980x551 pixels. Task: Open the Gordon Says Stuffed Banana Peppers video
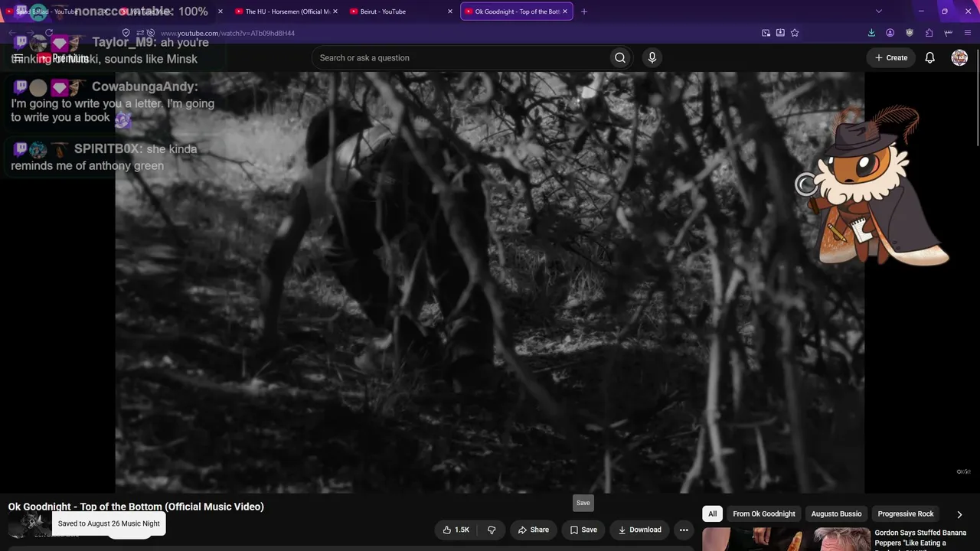(x=920, y=538)
